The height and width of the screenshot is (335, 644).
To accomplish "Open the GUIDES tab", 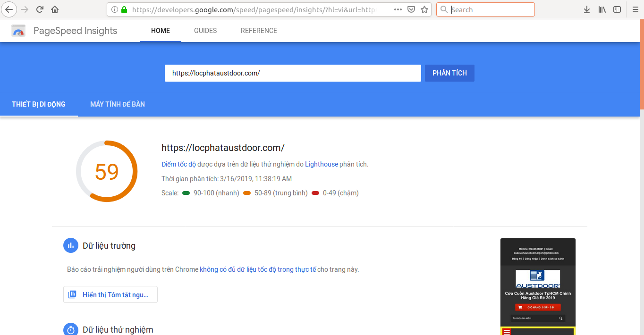I will (x=205, y=31).
